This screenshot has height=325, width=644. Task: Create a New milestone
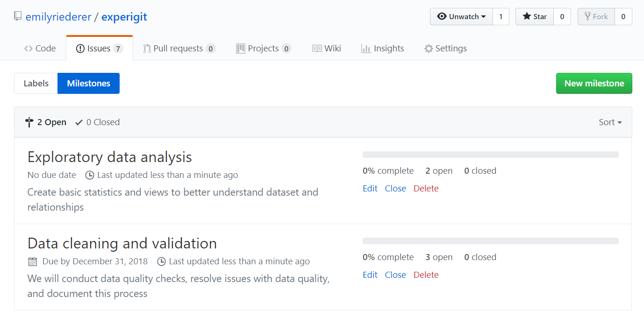coord(594,84)
